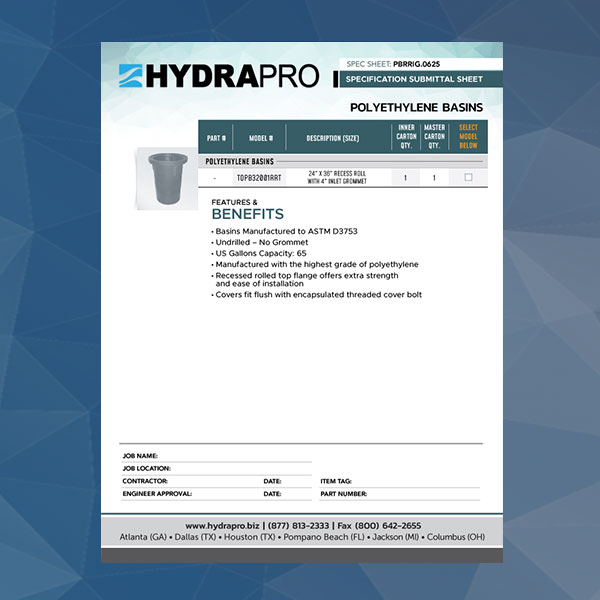Screen dimensions: 600x600
Task: Check the select model box for TOPB32001RRT
Action: click(x=468, y=177)
